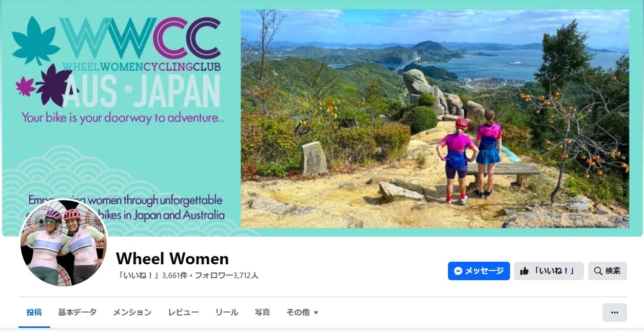Click the 検索 button
The height and width of the screenshot is (331, 644).
pos(607,271)
